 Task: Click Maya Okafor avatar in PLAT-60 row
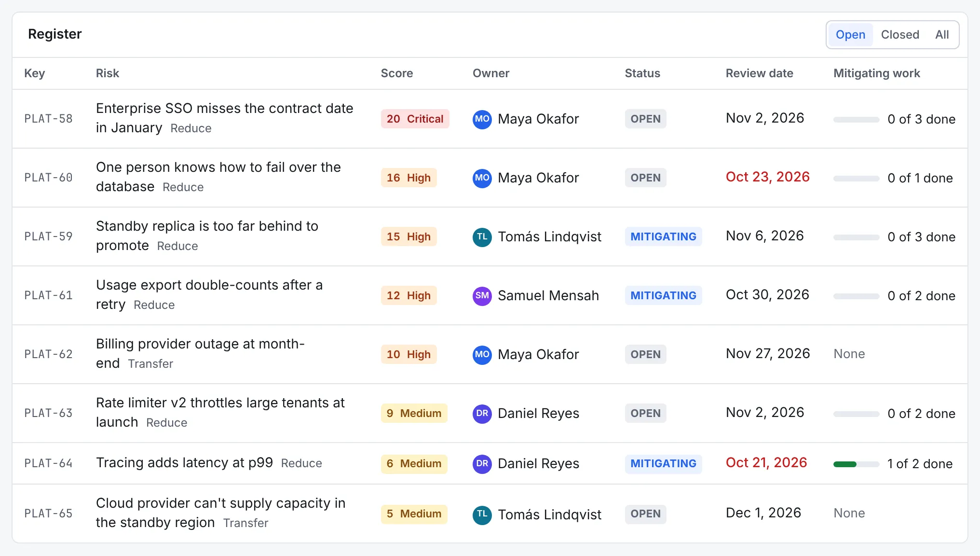click(x=482, y=178)
